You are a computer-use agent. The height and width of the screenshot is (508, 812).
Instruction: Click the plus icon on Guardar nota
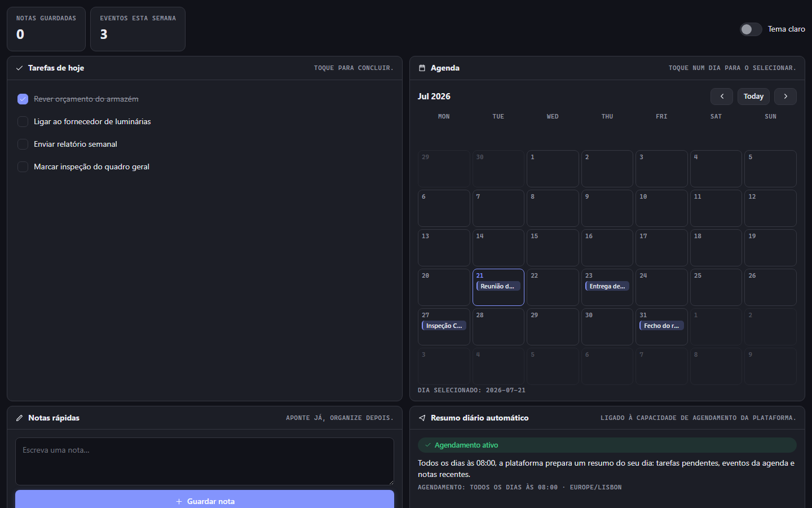coord(179,502)
